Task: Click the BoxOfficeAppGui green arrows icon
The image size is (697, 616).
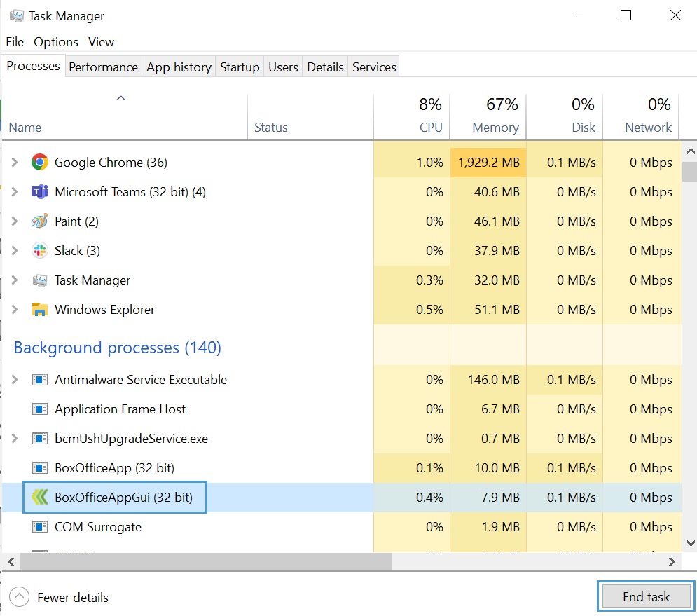Action: tap(40, 498)
